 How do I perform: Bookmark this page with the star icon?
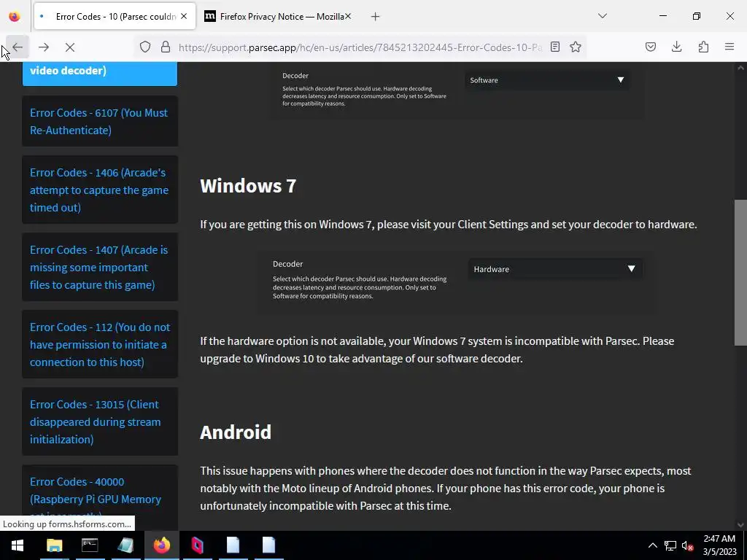576,47
